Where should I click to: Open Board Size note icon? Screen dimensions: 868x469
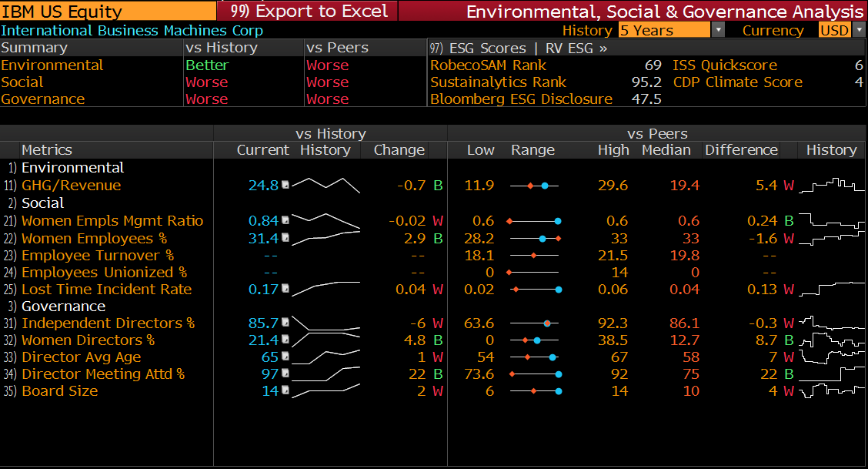(x=285, y=390)
